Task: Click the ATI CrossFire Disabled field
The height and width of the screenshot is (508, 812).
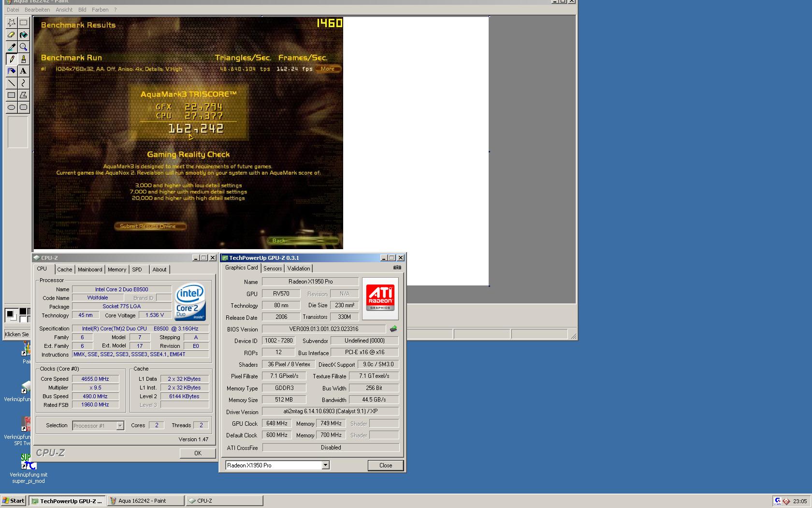Action: (331, 448)
